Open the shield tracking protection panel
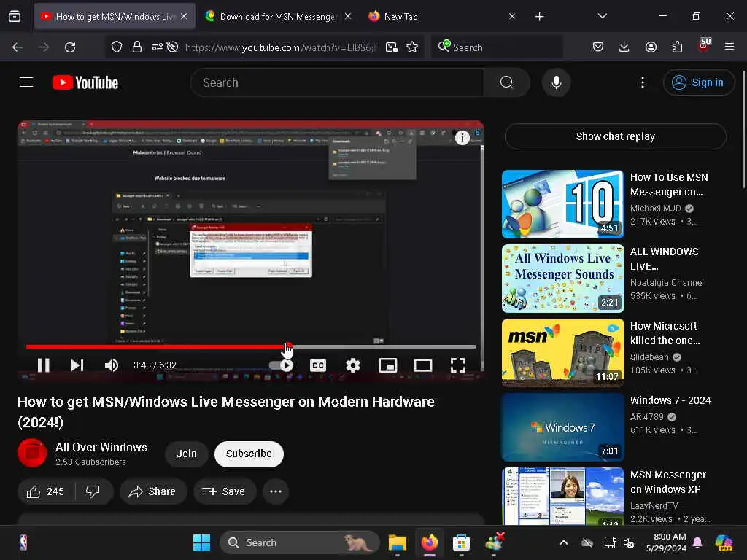This screenshot has height=560, width=747. [117, 47]
